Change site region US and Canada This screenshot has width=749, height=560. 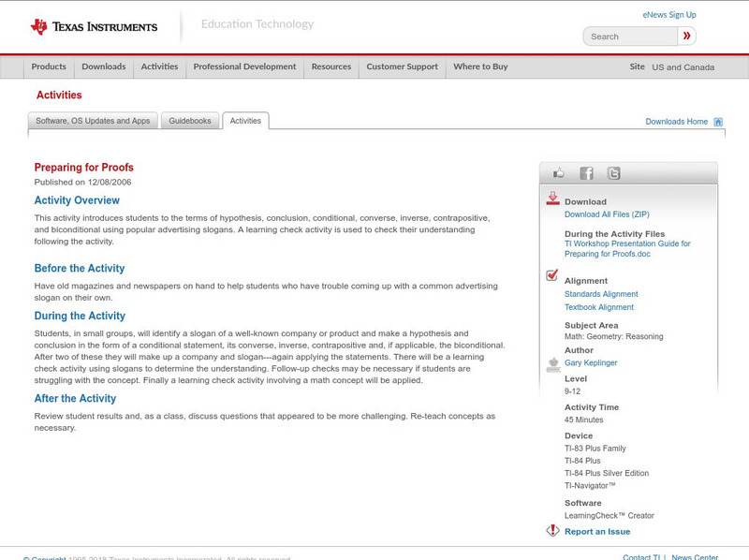pyautogui.click(x=683, y=67)
